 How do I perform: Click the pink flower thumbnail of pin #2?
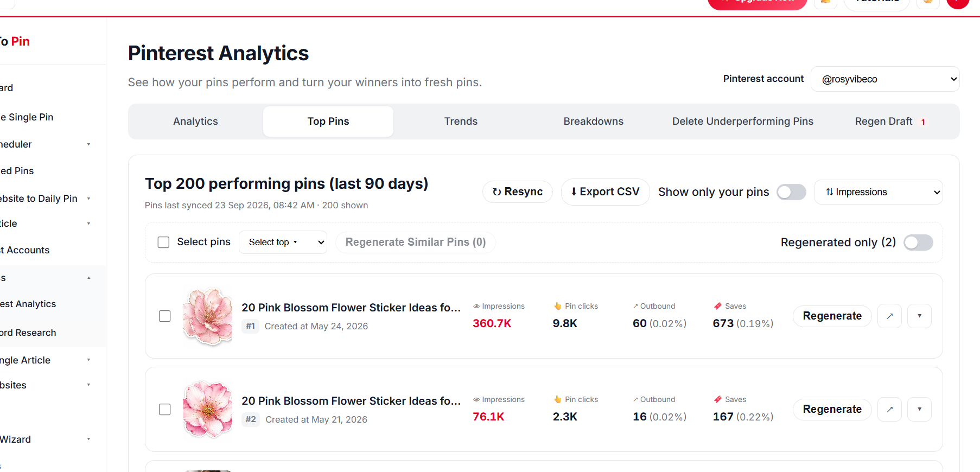pyautogui.click(x=208, y=410)
